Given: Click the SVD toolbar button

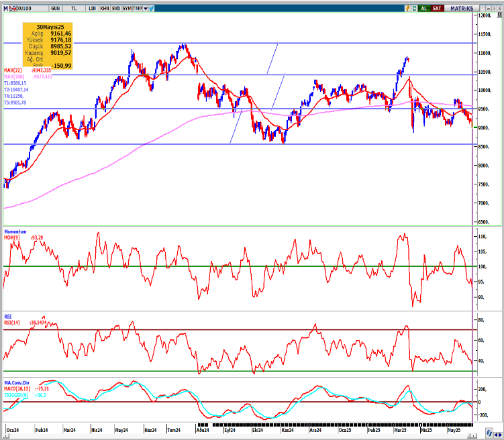Looking at the screenshot, I should tap(115, 8).
